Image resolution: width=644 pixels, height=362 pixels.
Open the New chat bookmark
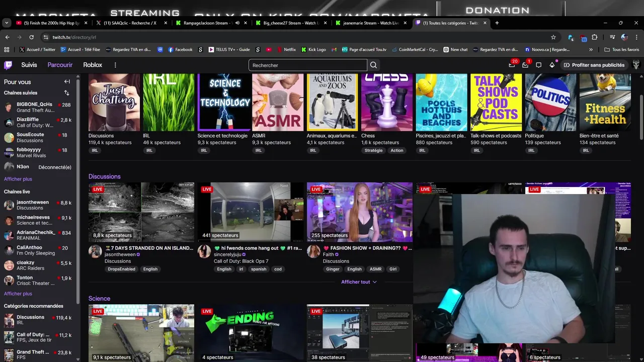pyautogui.click(x=456, y=49)
